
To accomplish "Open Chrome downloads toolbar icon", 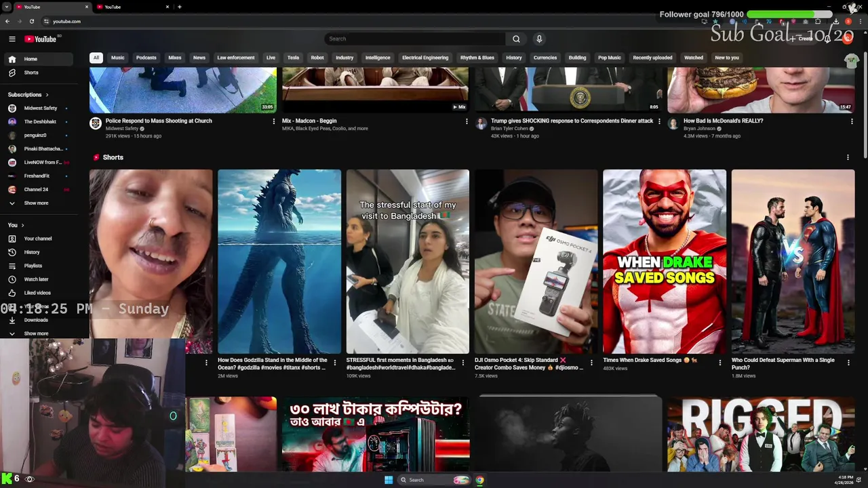I will pyautogui.click(x=835, y=21).
